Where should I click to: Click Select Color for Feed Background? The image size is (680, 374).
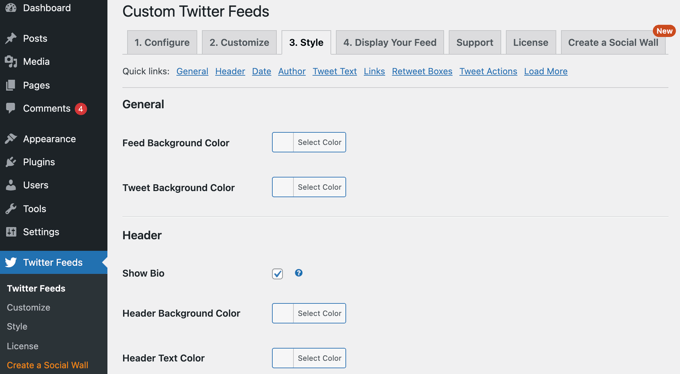[320, 142]
